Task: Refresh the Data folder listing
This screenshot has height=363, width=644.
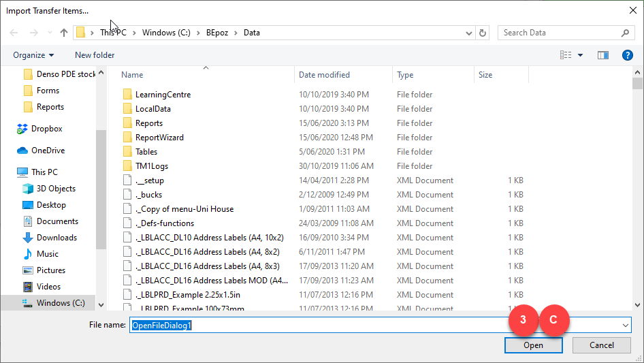Action: 483,33
